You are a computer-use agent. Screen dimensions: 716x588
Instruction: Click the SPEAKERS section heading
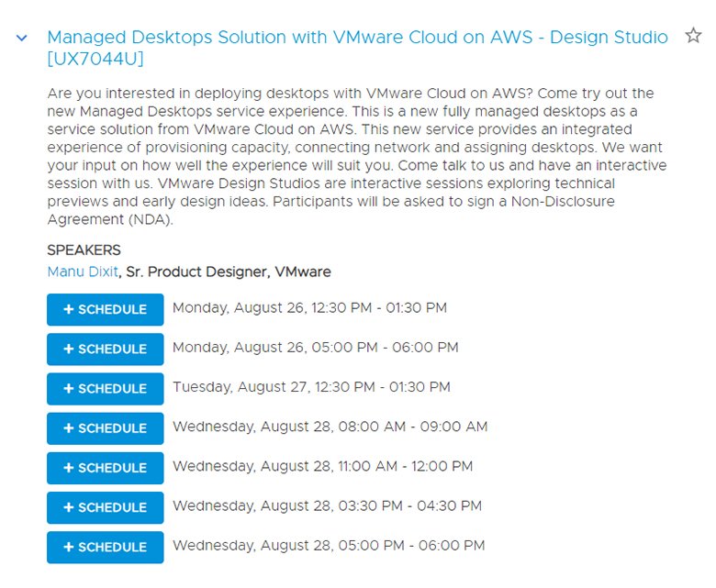pyautogui.click(x=84, y=250)
